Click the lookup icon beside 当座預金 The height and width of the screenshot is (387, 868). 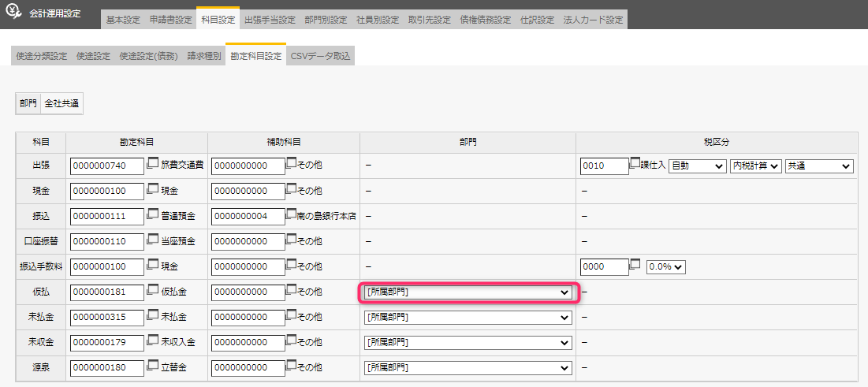click(153, 240)
